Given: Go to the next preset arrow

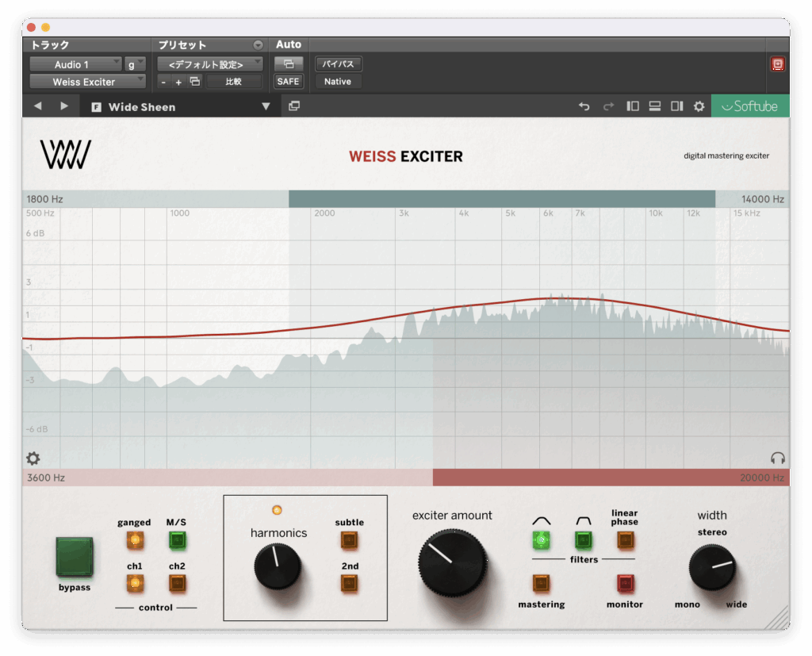Looking at the screenshot, I should (x=64, y=106).
